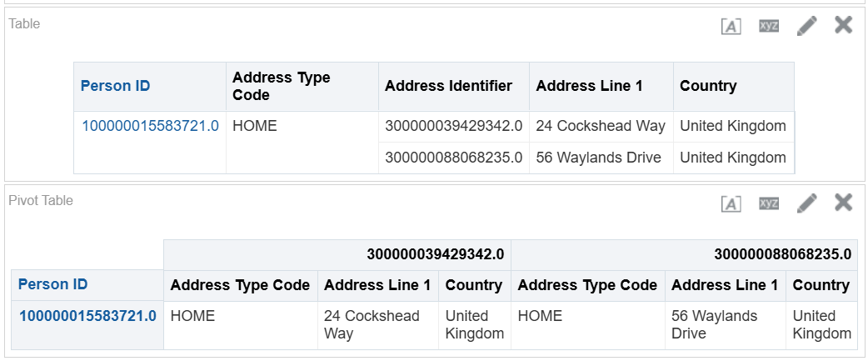Select pivot column header 300000039429342.0
The image size is (868, 361).
pos(435,254)
